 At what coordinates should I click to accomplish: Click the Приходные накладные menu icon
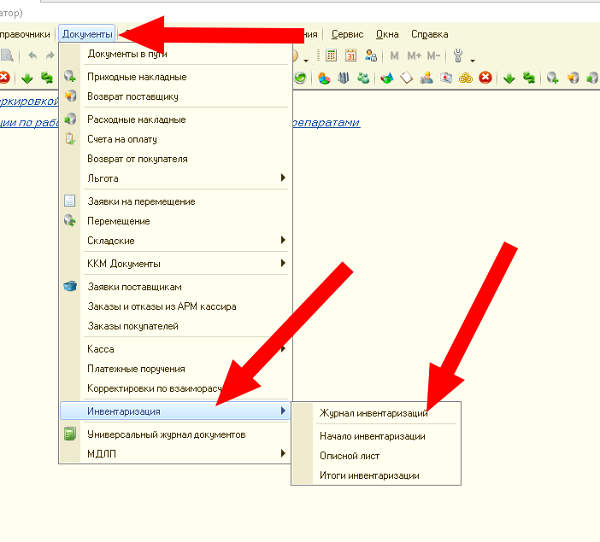(x=70, y=77)
